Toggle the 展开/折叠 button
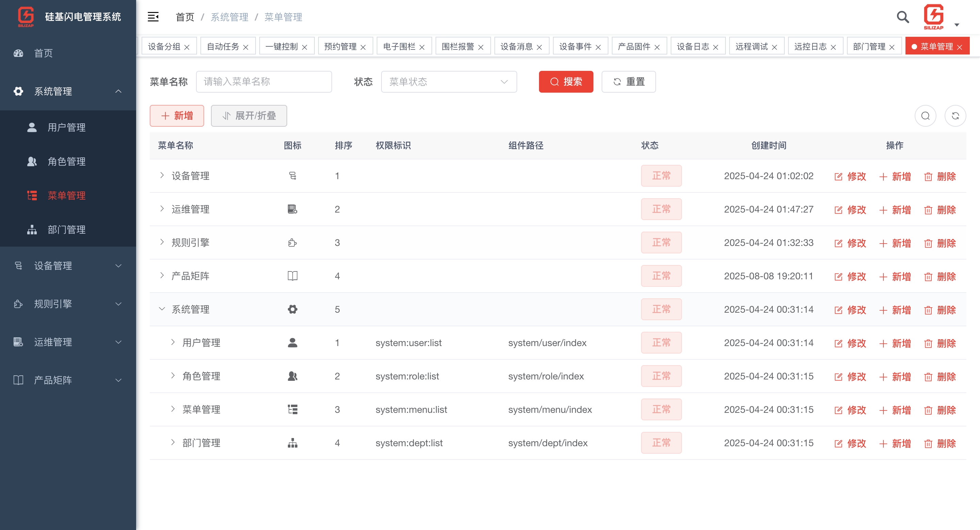Viewport: 980px width, 530px height. (249, 116)
